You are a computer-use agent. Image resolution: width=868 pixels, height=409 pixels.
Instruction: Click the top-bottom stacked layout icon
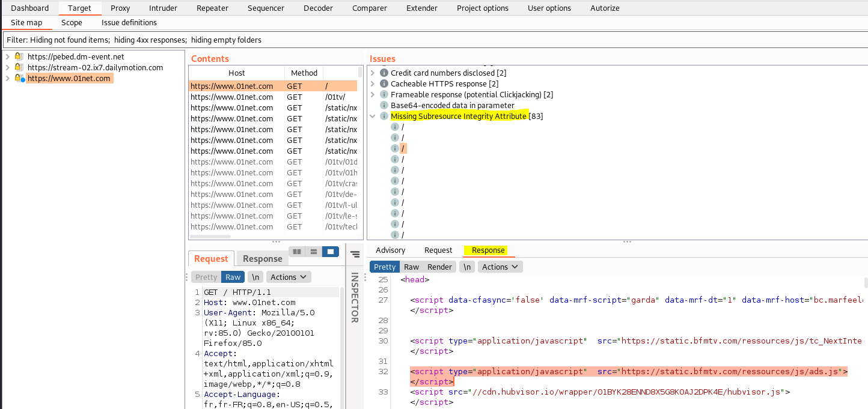pyautogui.click(x=313, y=252)
